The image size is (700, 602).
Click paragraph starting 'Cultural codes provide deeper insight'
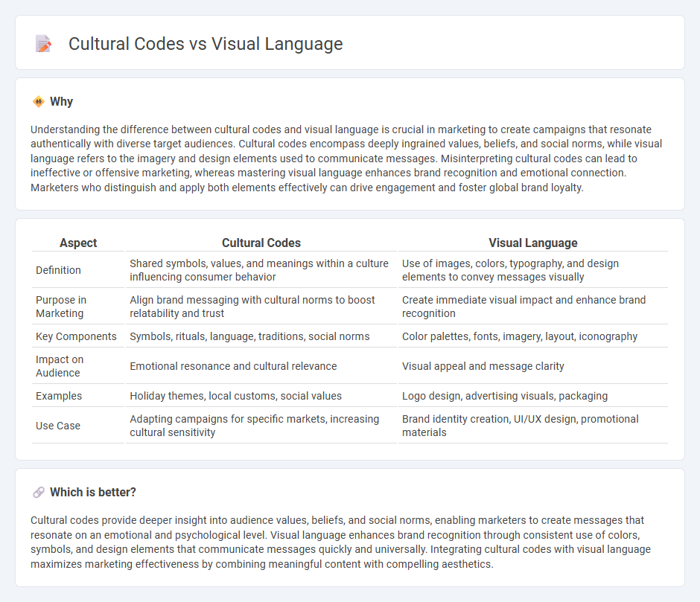coord(340,542)
